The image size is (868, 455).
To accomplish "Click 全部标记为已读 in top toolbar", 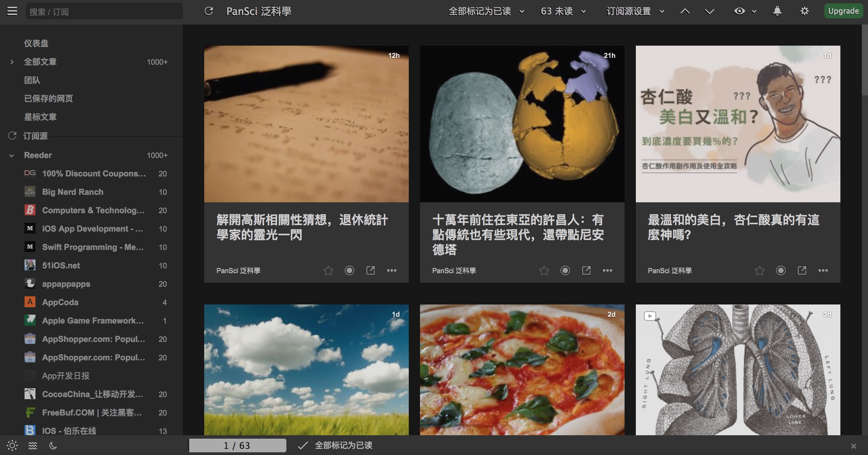I will [x=480, y=12].
